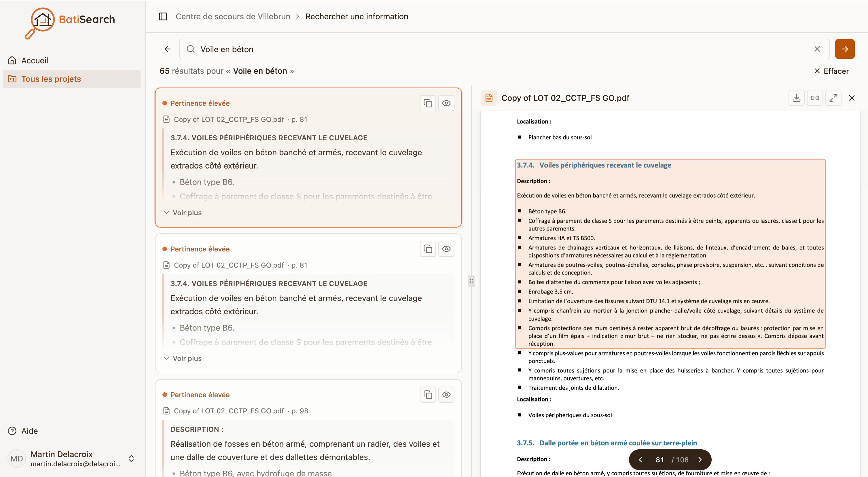Toggle the sidebar panel icon
The image size is (868, 477).
[x=163, y=16]
